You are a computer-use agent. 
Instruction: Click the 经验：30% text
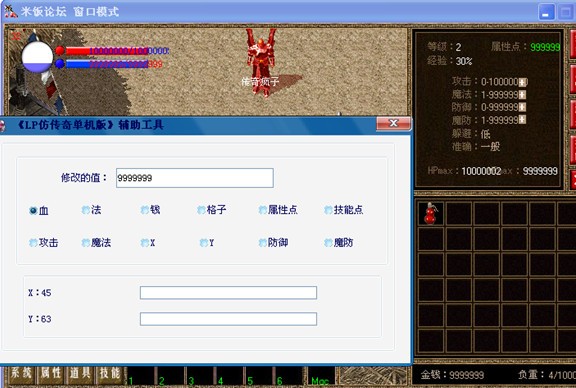point(450,61)
